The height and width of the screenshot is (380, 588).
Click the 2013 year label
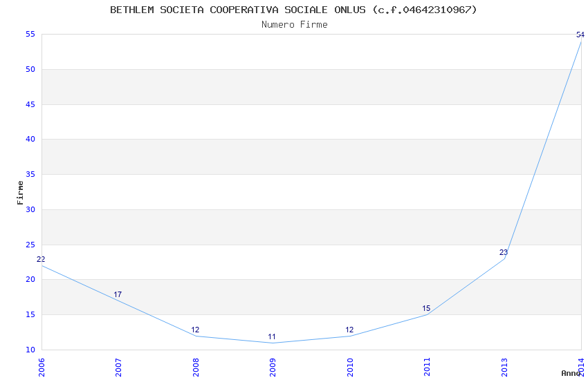[x=504, y=368]
